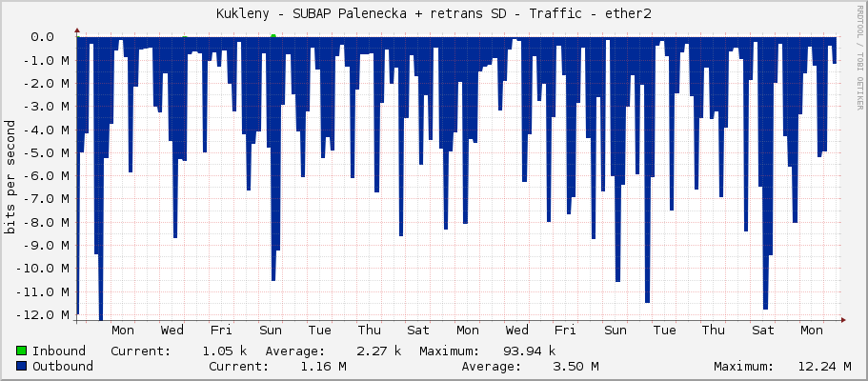
Task: Click the bits per second axis title
Action: [x=10, y=176]
